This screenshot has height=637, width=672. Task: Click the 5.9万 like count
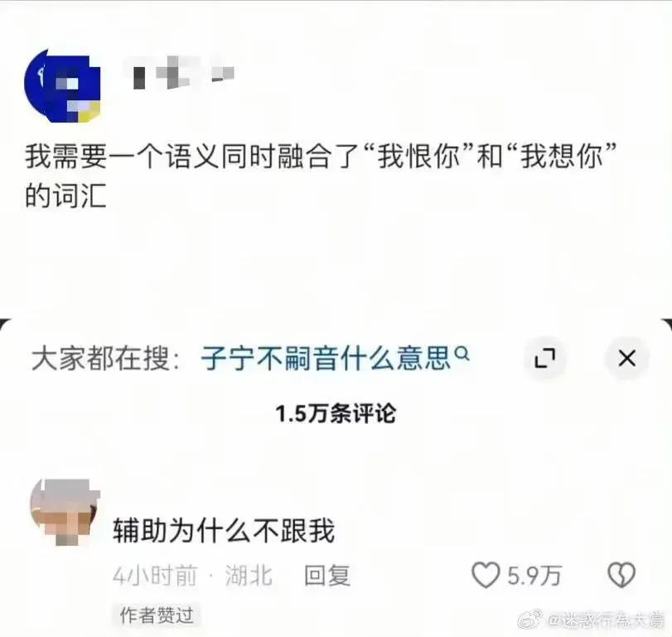534,576
